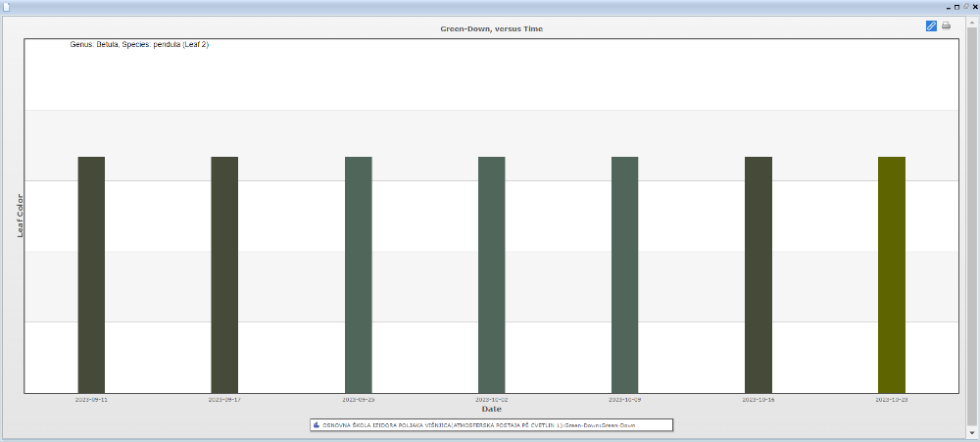This screenshot has height=442, width=980.
Task: Select the dark bar dated 2023-10-16
Action: 758,274
